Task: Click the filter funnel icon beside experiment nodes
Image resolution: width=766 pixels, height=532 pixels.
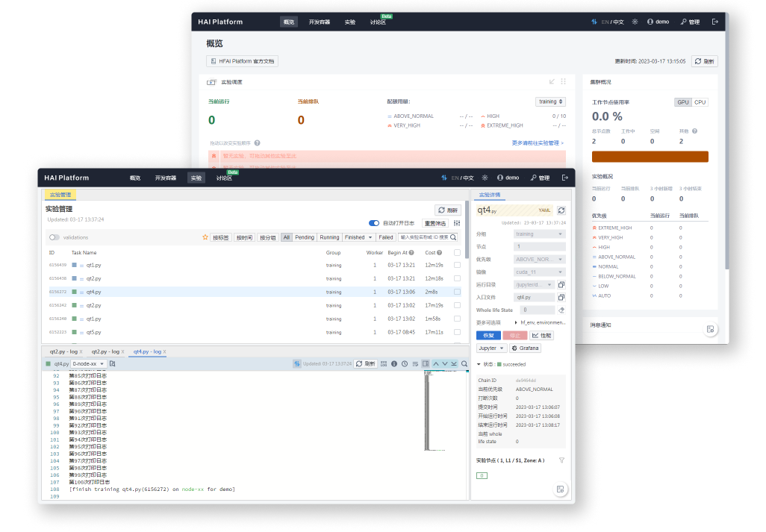Action: pyautogui.click(x=561, y=460)
